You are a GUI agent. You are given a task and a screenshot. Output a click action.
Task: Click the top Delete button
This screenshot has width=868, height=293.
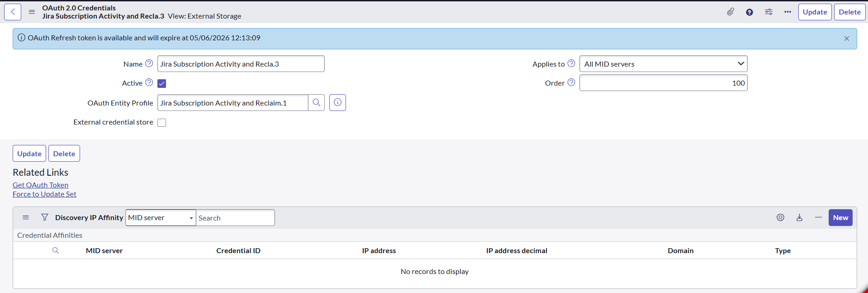coord(849,12)
